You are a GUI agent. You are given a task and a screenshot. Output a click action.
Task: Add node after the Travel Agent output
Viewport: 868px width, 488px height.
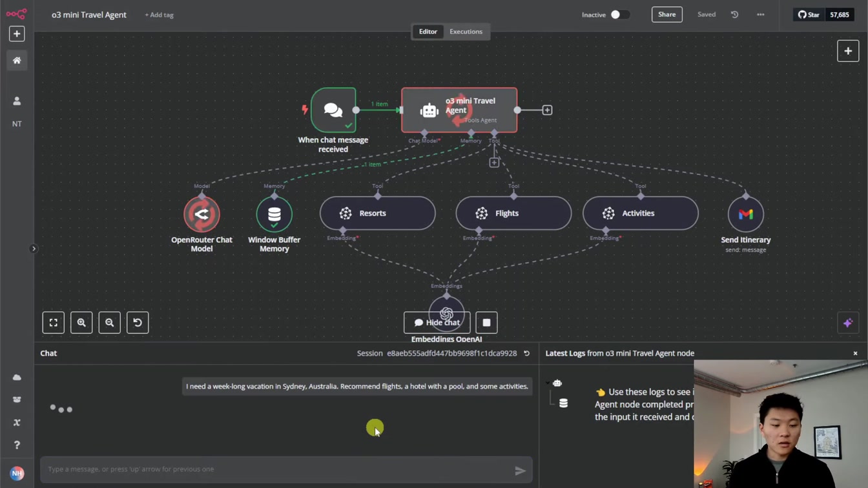[x=547, y=110]
